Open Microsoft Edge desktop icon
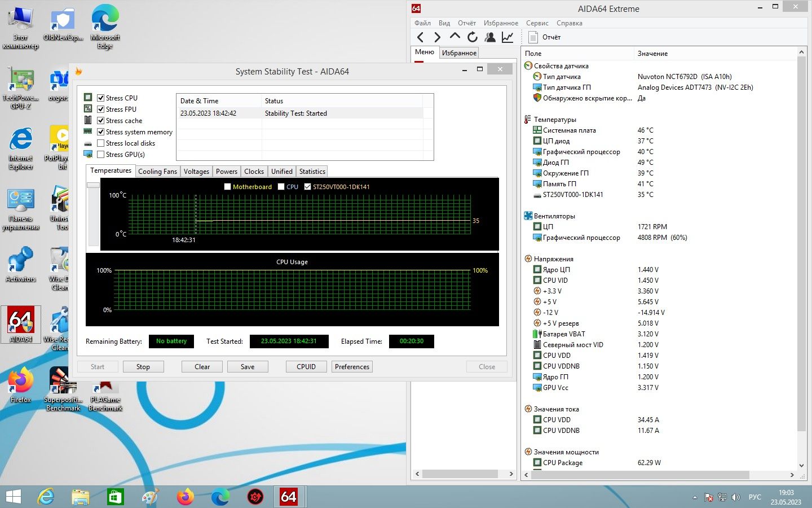 [105, 27]
